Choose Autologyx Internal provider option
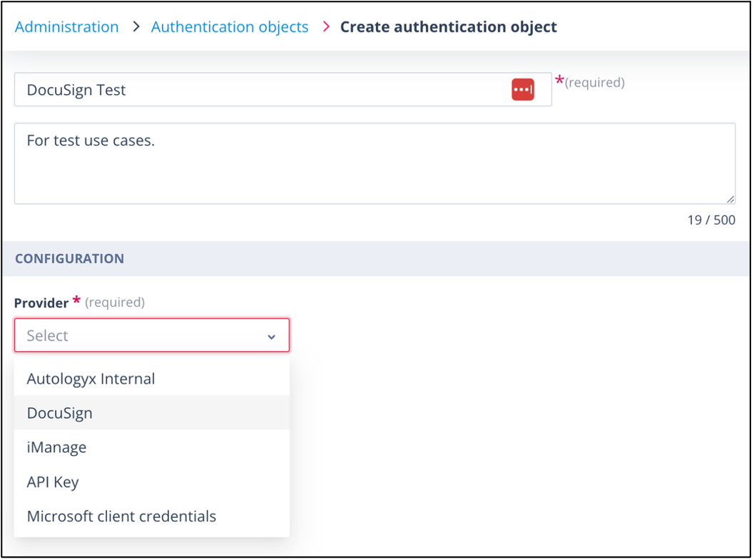This screenshot has height=560, width=754. click(152, 379)
